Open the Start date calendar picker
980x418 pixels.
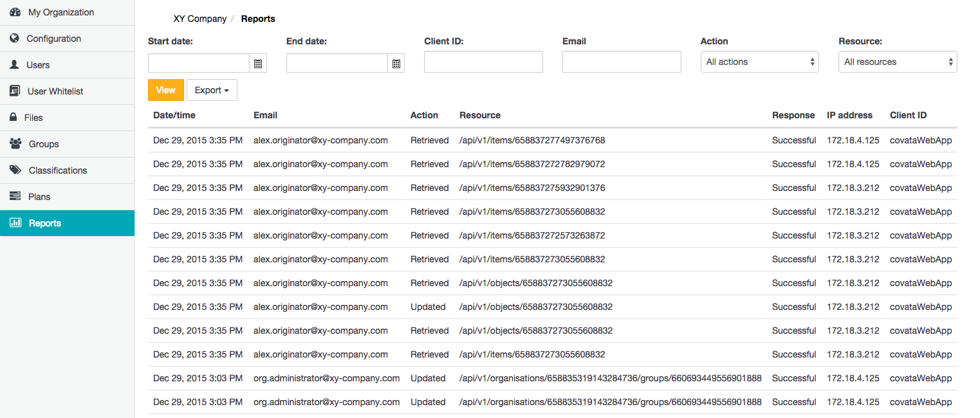pyautogui.click(x=258, y=63)
